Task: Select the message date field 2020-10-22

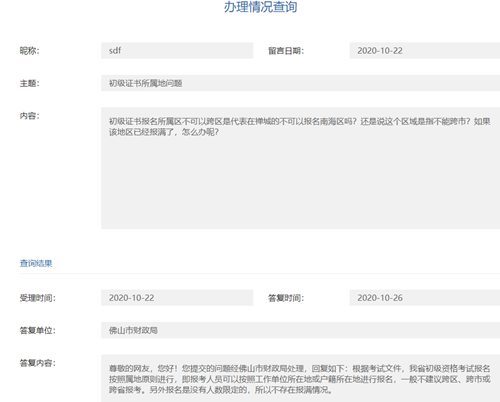Action: pos(425,50)
